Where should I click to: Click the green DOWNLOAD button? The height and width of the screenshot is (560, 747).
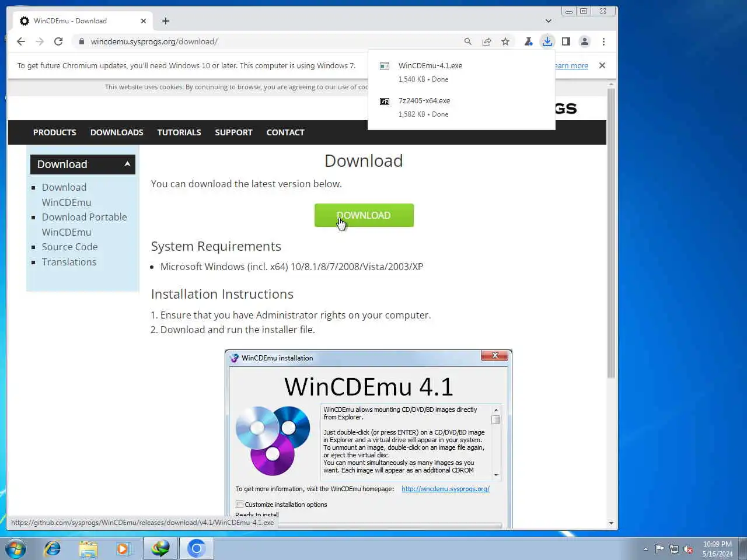[364, 215]
